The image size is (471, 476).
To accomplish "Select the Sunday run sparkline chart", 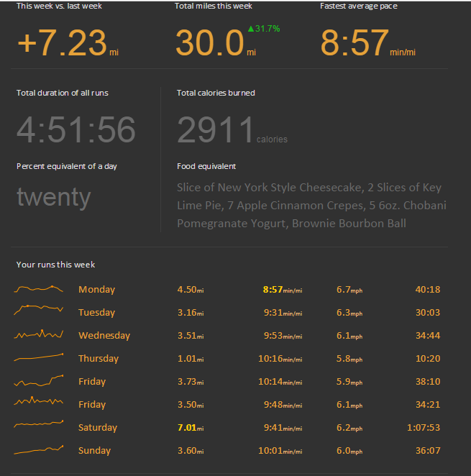I will pos(39,449).
